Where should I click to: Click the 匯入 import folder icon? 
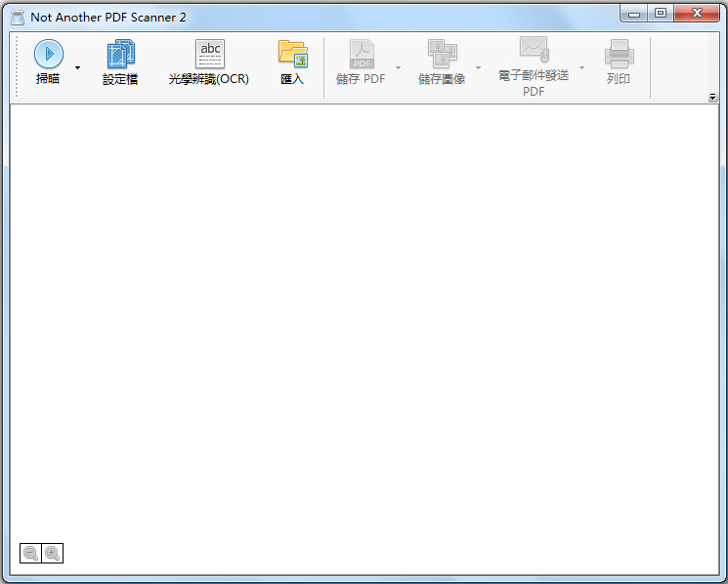292,54
